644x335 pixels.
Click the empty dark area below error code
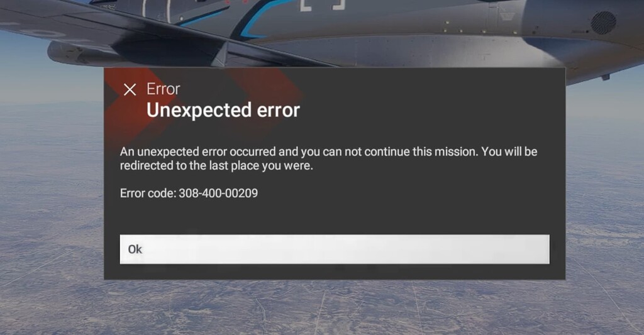click(335, 217)
